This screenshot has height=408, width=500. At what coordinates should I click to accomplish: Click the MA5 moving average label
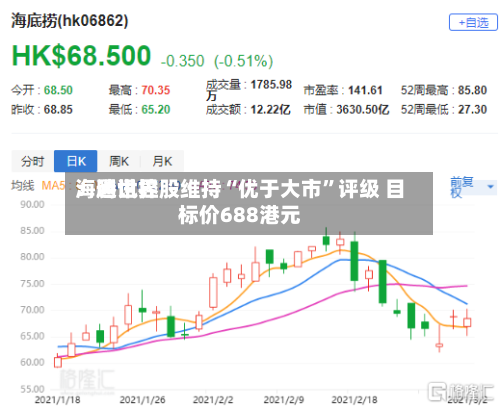[x=53, y=185]
